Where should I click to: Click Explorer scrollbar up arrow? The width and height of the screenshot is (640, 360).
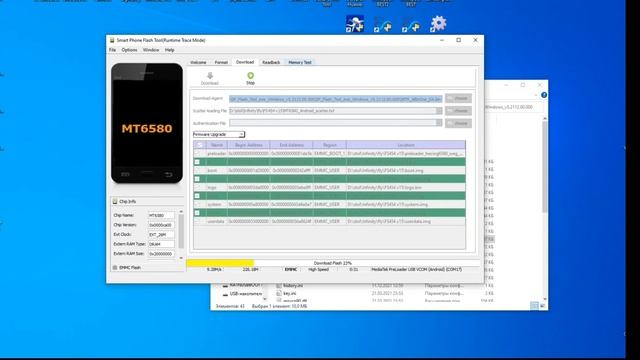point(544,118)
